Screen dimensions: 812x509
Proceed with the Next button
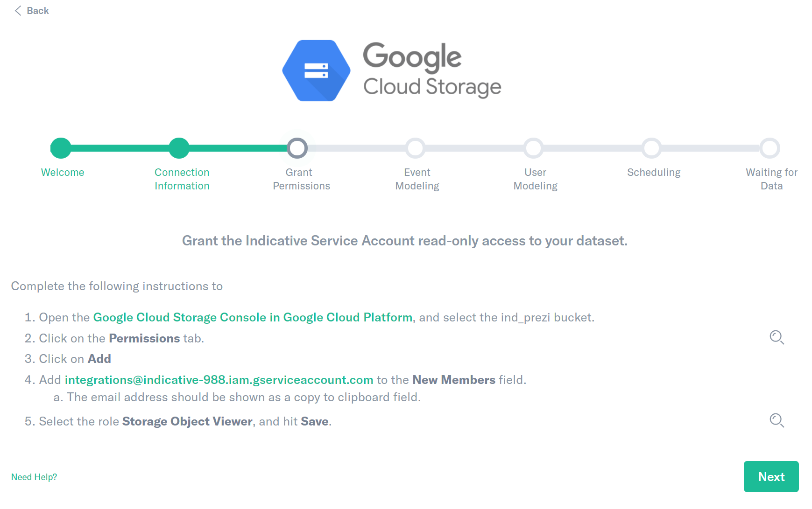pyautogui.click(x=771, y=476)
